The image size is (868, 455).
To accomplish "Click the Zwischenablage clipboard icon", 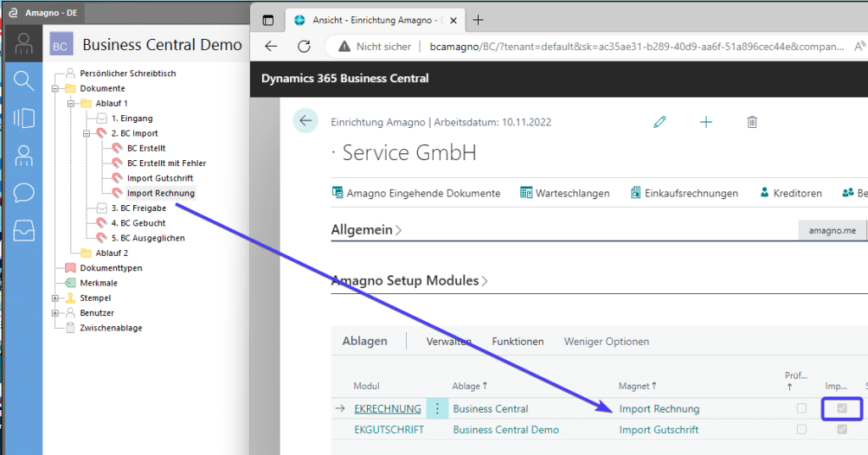I will [70, 328].
